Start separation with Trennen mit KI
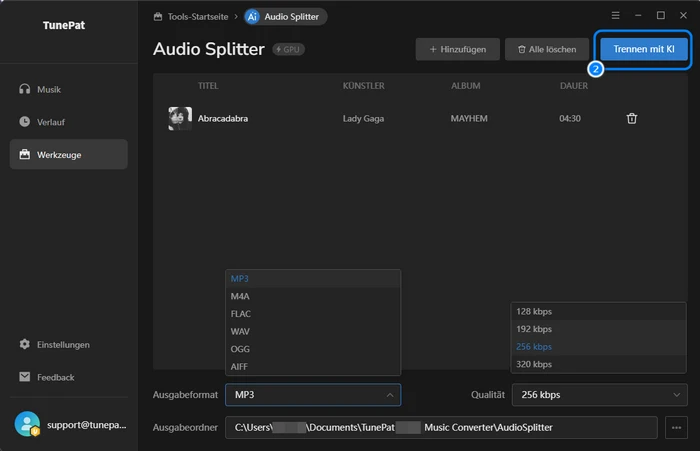The image size is (700, 451). [643, 49]
